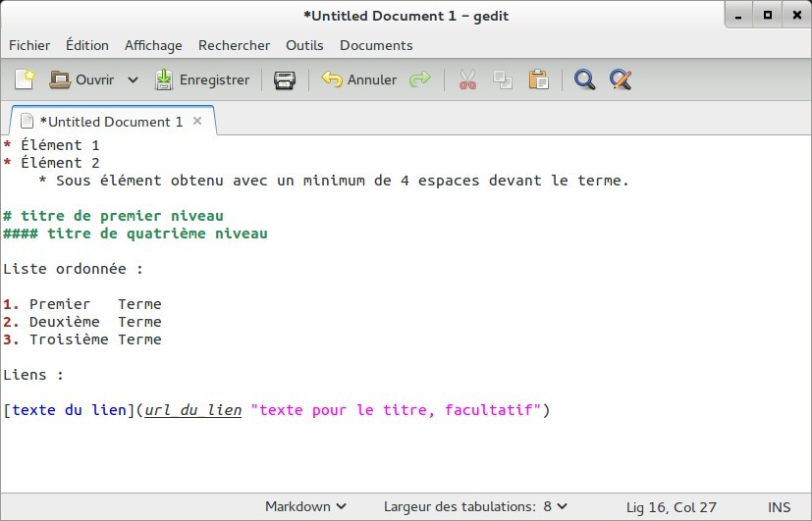Viewport: 812px width, 521px height.
Task: Click the '2. Deuxième Terme' line
Action: (x=82, y=322)
